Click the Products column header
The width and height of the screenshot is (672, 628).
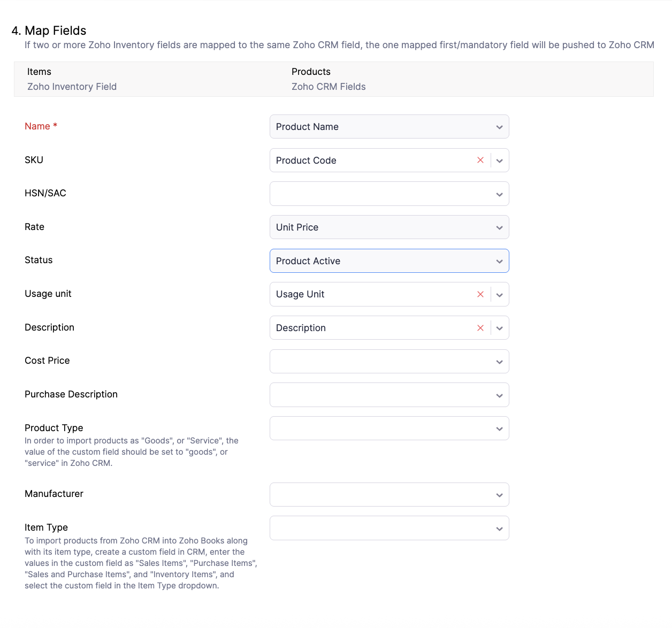coord(311,72)
